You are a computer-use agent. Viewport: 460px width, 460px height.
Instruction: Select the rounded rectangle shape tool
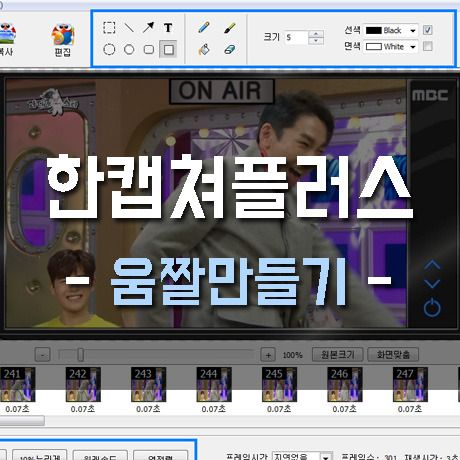point(149,50)
